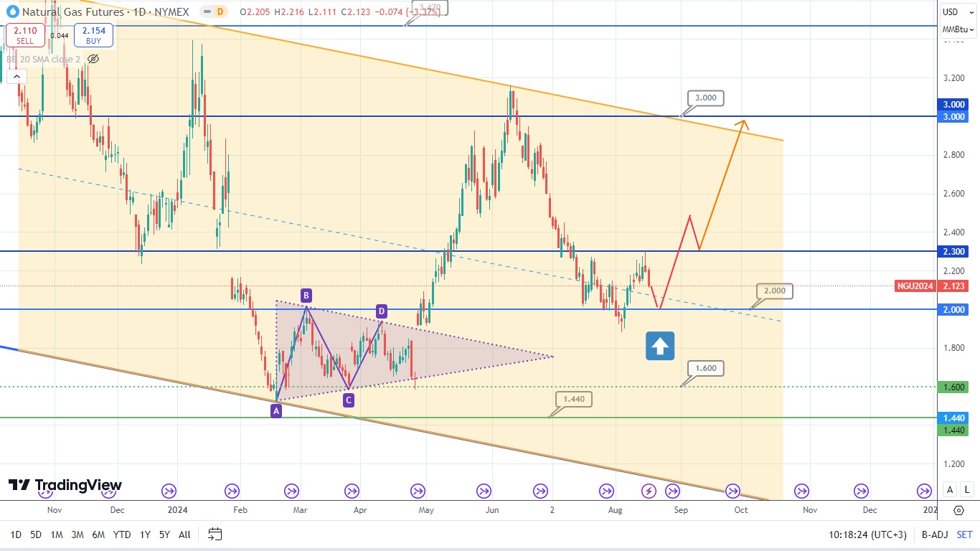Open the MMBtu unit dropdown
Image resolution: width=980 pixels, height=551 pixels.
click(x=959, y=29)
